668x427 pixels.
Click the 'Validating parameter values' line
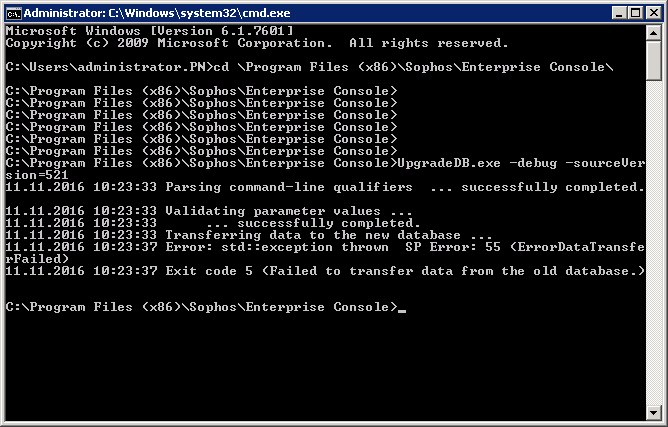pyautogui.click(x=209, y=211)
